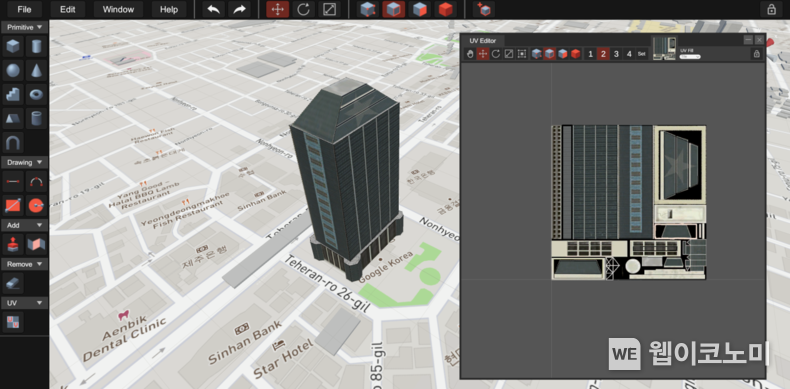The image size is (790, 389).
Task: Select the move tool in UV Editor
Action: point(483,54)
